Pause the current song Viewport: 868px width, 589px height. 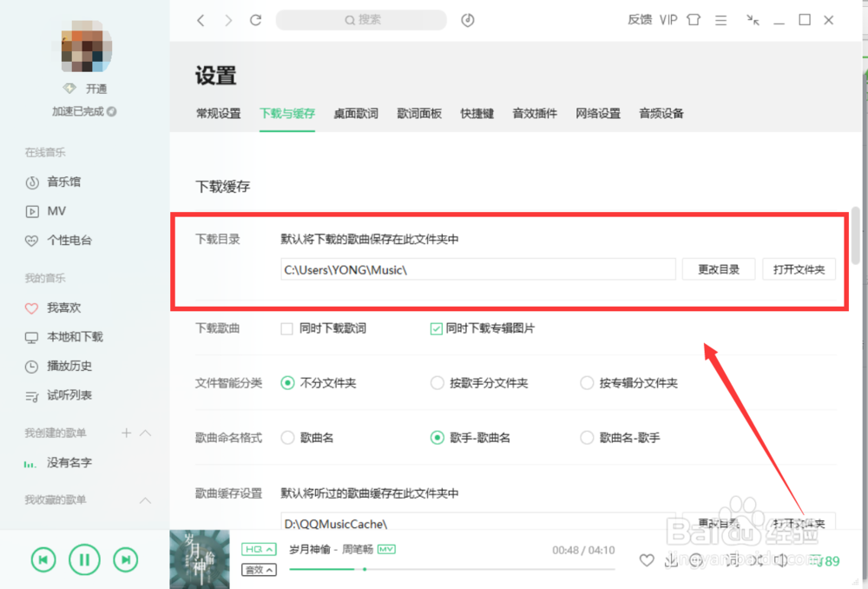pos(84,559)
